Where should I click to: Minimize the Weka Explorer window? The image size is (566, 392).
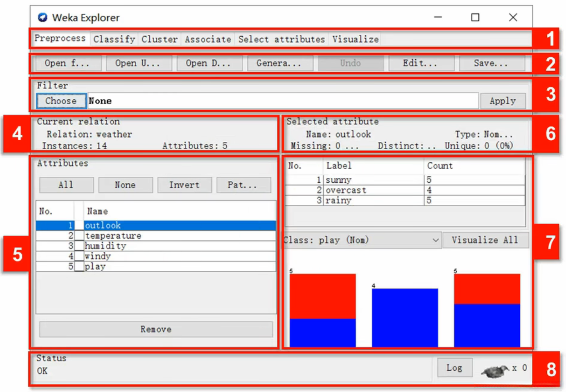[x=438, y=17]
